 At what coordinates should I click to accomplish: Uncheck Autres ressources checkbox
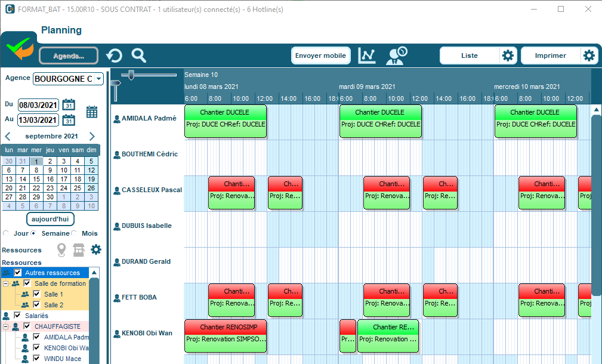click(18, 273)
